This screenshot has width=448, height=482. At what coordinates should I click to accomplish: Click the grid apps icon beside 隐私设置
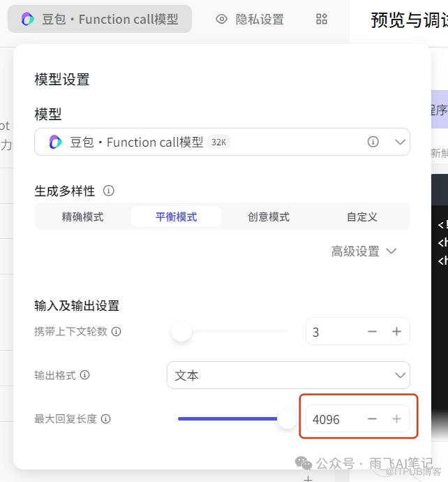(x=322, y=19)
